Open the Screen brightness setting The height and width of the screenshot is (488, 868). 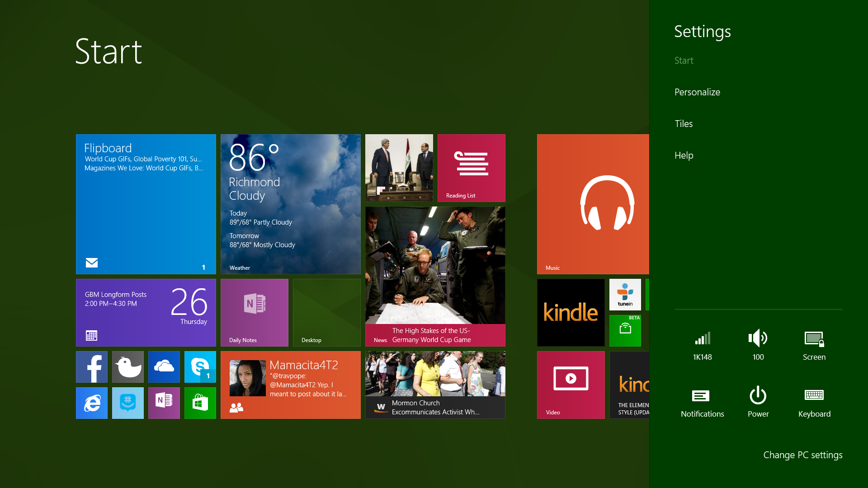click(x=814, y=346)
